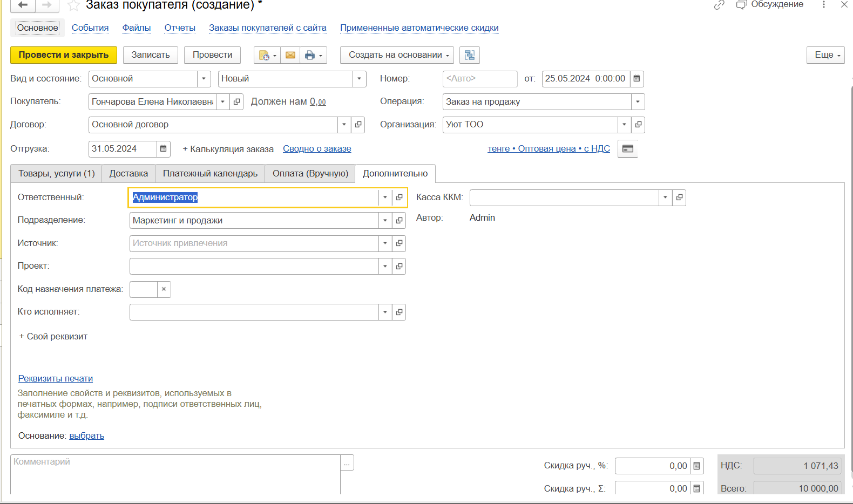The height and width of the screenshot is (504, 853).
Task: Open the calculator for Скидка руч., %
Action: [697, 466]
